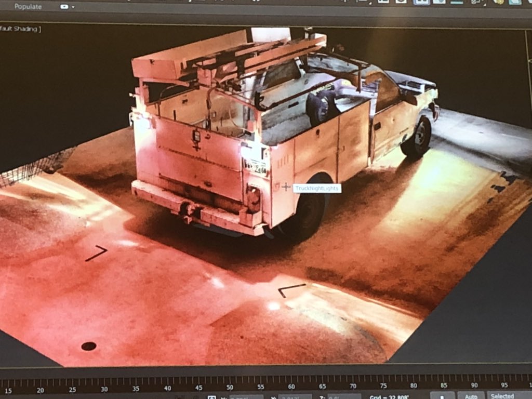Toggle the Scene Explorer icon

[x=383, y=2]
